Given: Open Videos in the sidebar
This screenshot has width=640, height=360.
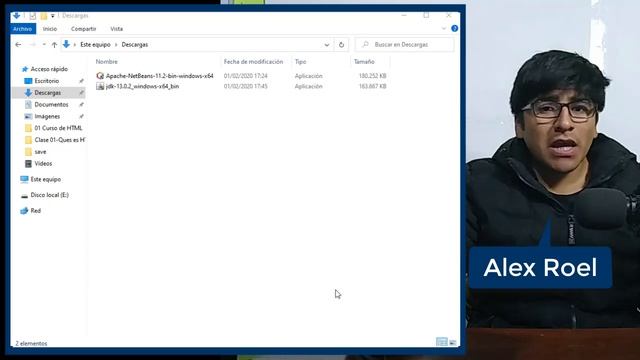Looking at the screenshot, I should click(x=43, y=163).
